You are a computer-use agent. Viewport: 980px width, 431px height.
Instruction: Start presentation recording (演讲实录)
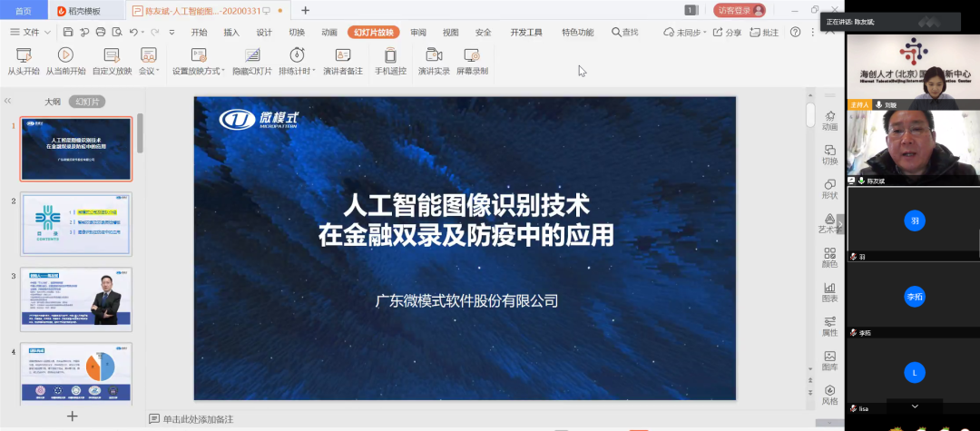coord(434,62)
